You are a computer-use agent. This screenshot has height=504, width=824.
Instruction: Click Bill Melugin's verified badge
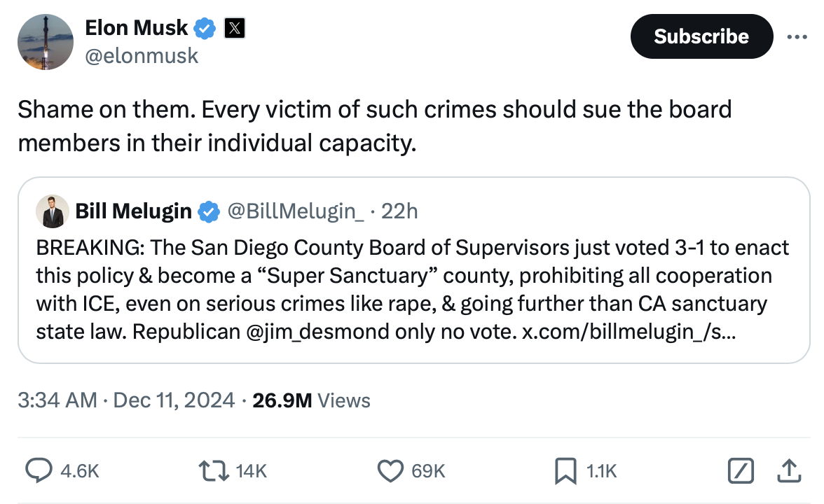pos(208,211)
